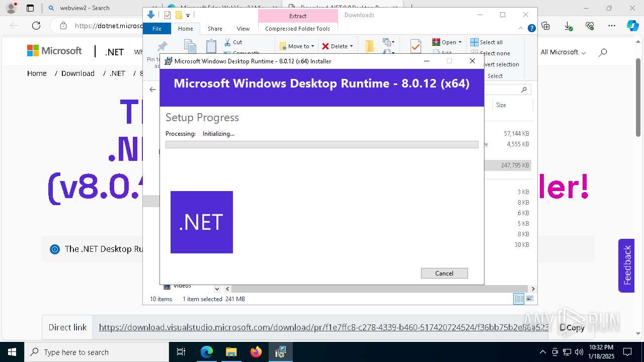This screenshot has height=362, width=644.
Task: Go to Download breadcrumb link
Action: [x=78, y=73]
